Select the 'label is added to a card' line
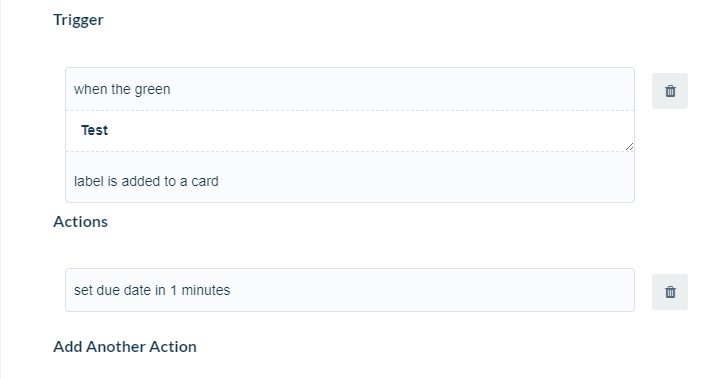702x379 pixels. coord(146,181)
